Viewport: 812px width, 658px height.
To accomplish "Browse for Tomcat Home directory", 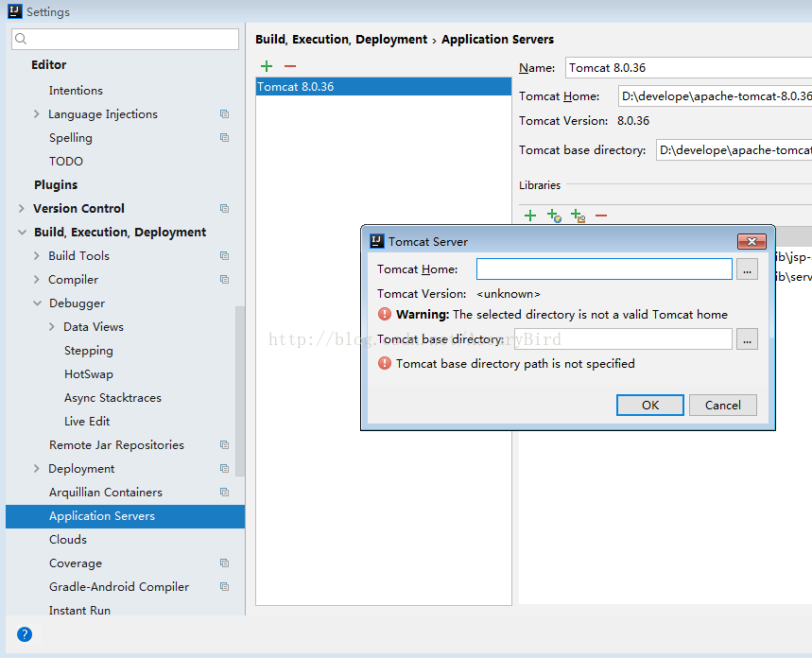I will pos(747,269).
